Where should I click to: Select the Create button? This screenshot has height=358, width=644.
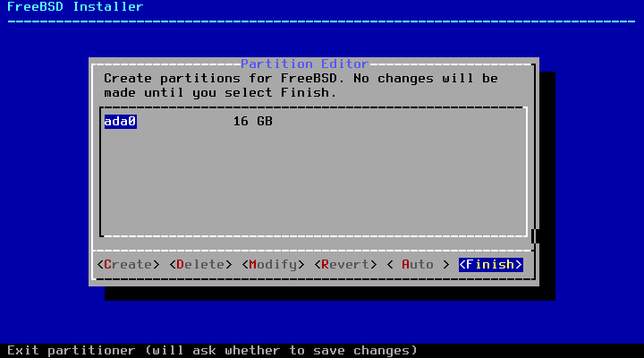(128, 264)
